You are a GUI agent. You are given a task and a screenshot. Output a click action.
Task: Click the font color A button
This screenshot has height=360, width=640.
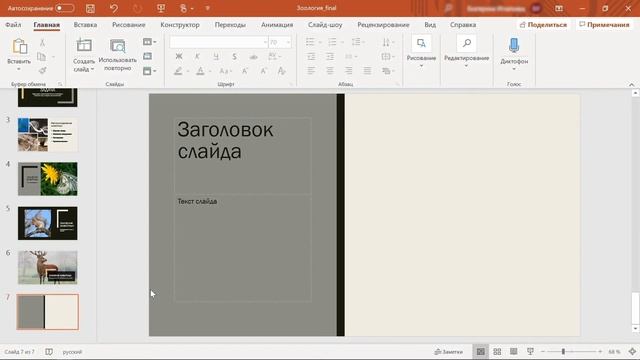(200, 71)
